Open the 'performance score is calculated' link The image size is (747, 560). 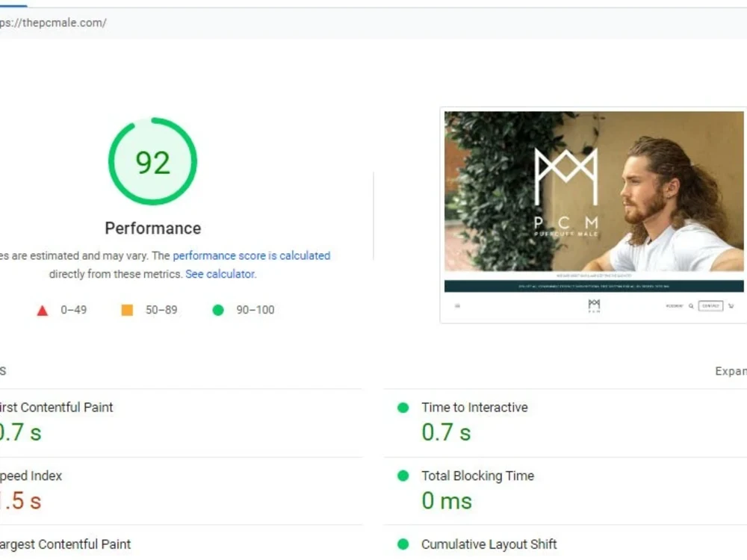251,255
